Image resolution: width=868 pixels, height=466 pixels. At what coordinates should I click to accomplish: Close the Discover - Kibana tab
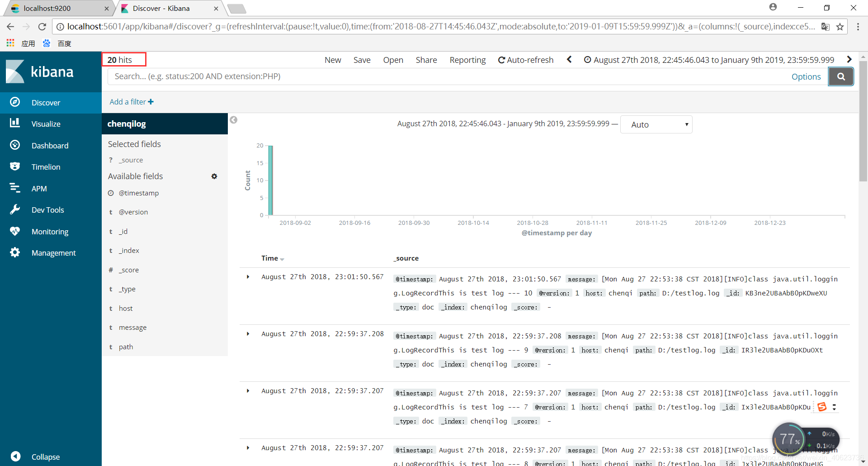[x=216, y=8]
